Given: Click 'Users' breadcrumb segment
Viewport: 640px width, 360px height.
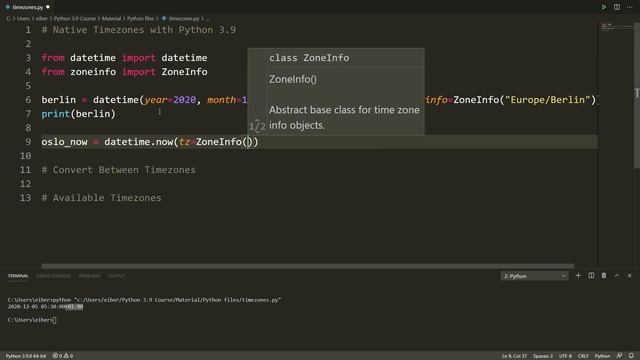Looking at the screenshot, I should pos(23,18).
